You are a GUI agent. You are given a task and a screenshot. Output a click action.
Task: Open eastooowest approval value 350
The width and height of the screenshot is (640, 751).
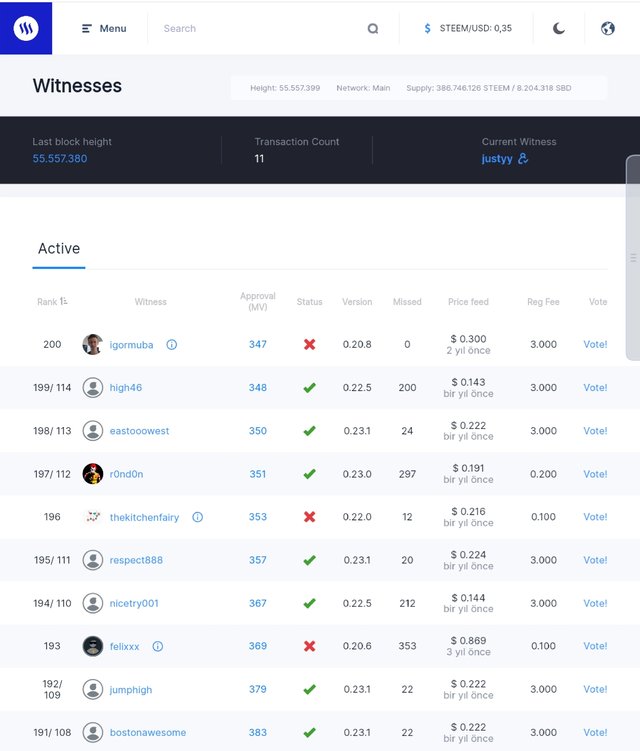coord(258,431)
